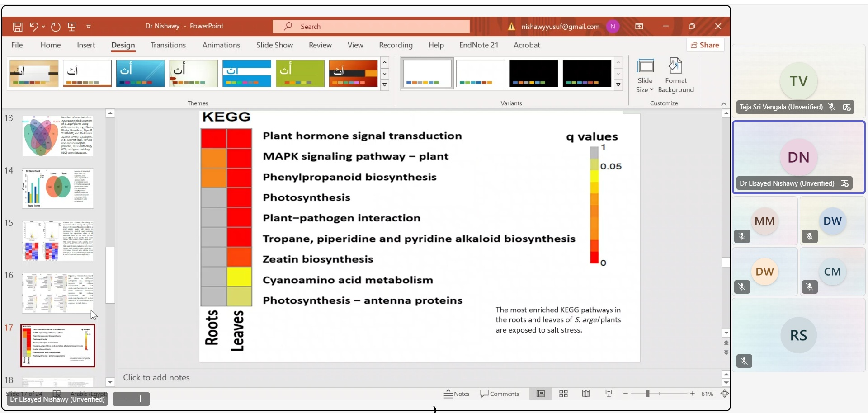Apply the orange and black theme
This screenshot has height=413, width=868.
[x=354, y=73]
